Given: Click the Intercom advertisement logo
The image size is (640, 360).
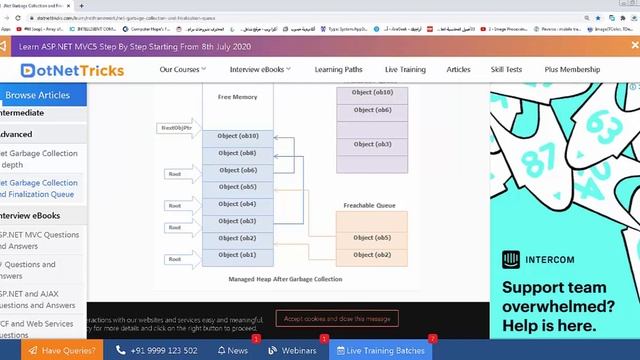Looking at the screenshot, I should tap(538, 260).
